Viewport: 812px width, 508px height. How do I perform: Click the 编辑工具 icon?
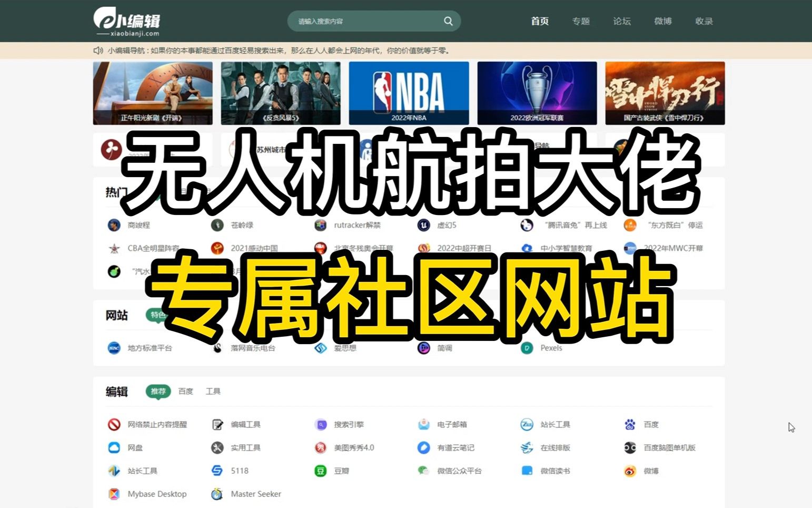pos(217,424)
